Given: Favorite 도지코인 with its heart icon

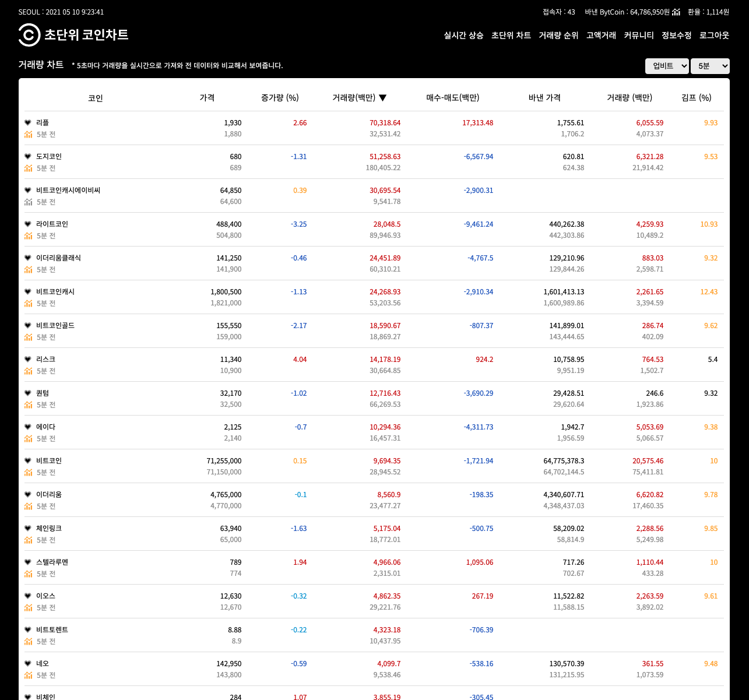Looking at the screenshot, I should 28,156.
